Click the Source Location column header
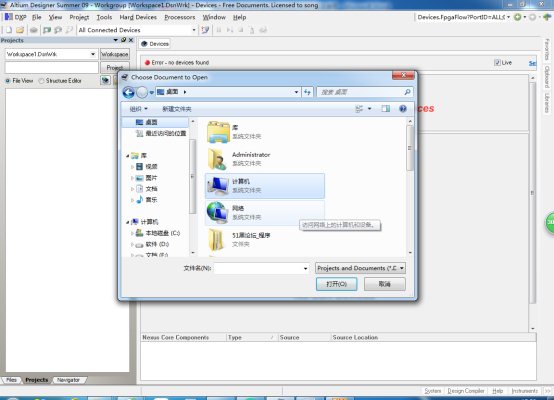Viewport: 554px width, 400px height. click(433, 337)
